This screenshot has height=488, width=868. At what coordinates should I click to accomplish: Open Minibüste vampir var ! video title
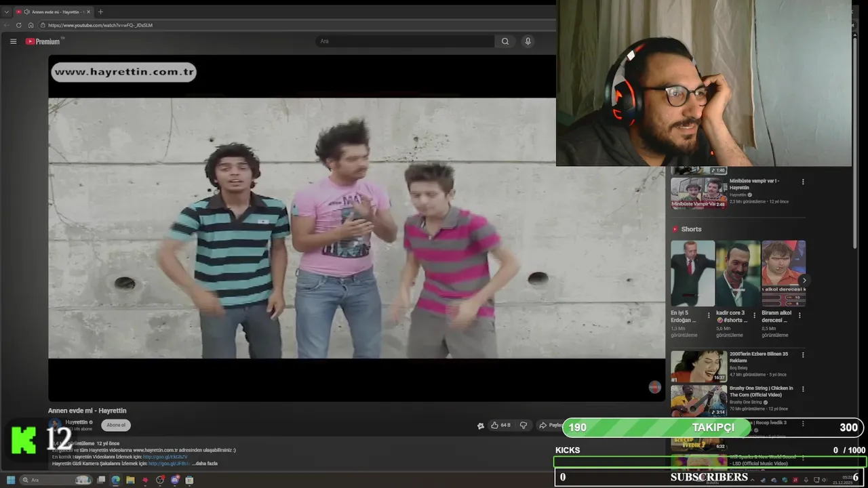click(754, 184)
